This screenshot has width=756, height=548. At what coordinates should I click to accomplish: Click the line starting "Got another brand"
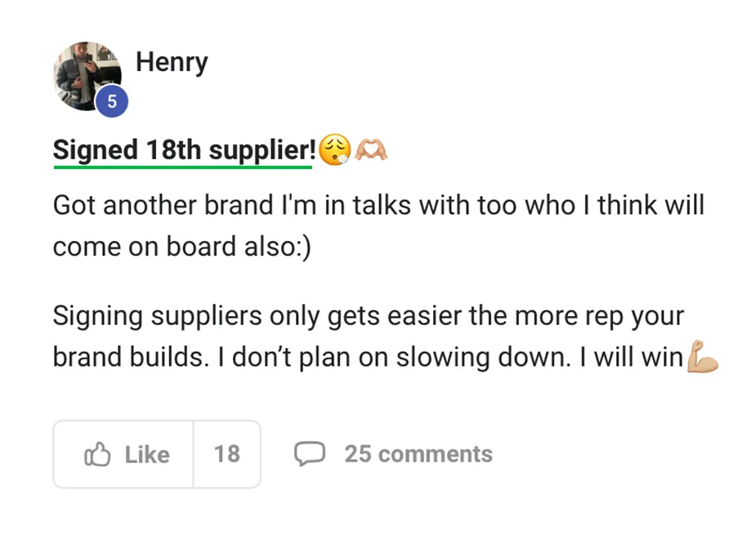click(x=378, y=204)
